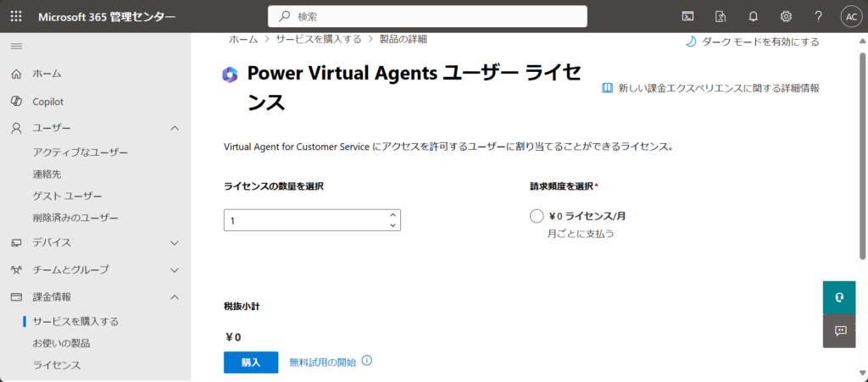Viewport: 868px width, 382px height.
Task: Click the Copilot icon in the sidebar
Action: point(17,101)
